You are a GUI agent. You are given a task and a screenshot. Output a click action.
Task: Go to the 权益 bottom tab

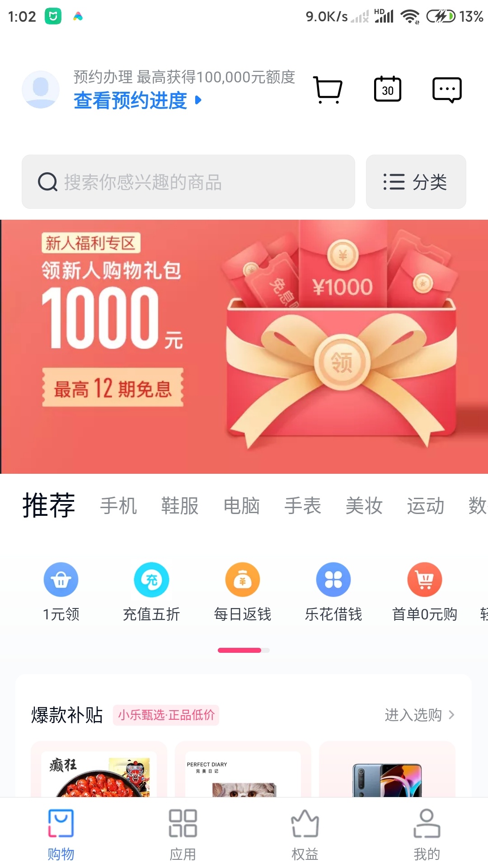tap(305, 835)
